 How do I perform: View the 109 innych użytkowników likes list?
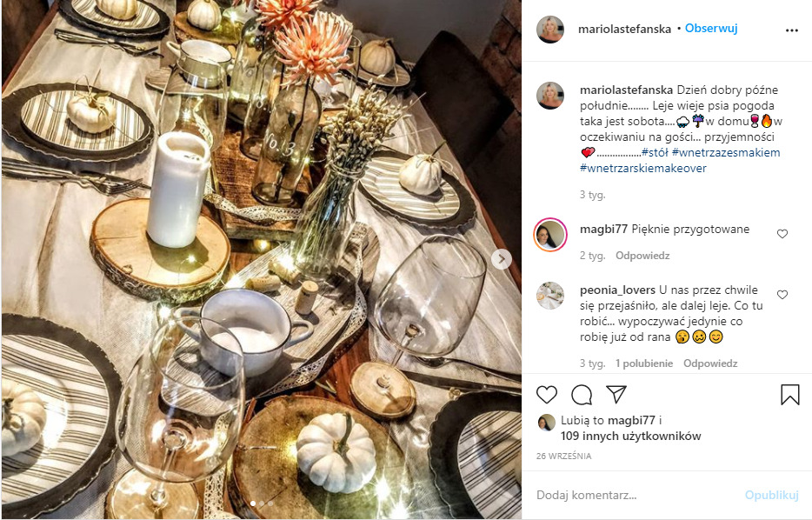pyautogui.click(x=630, y=437)
